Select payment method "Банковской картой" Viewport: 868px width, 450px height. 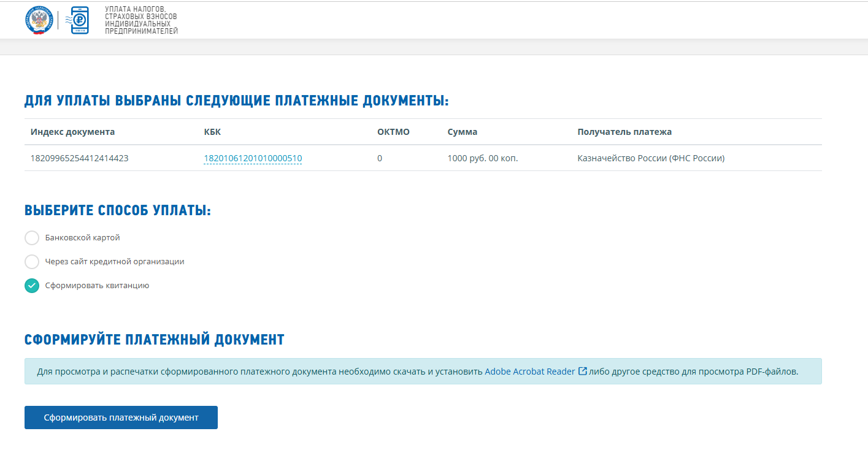coord(31,238)
